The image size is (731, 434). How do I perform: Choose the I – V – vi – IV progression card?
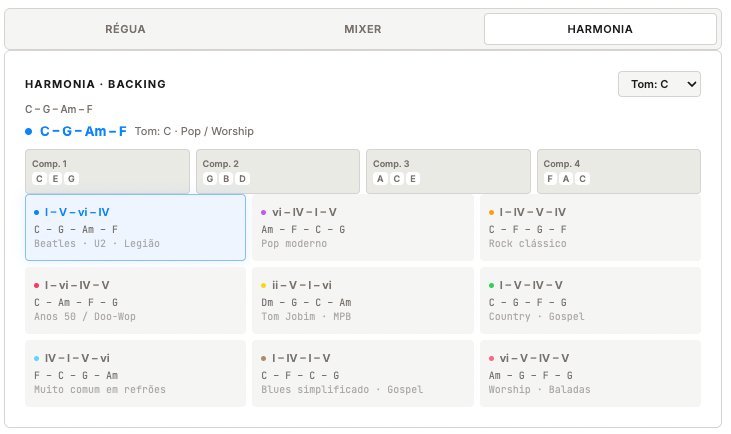point(135,227)
